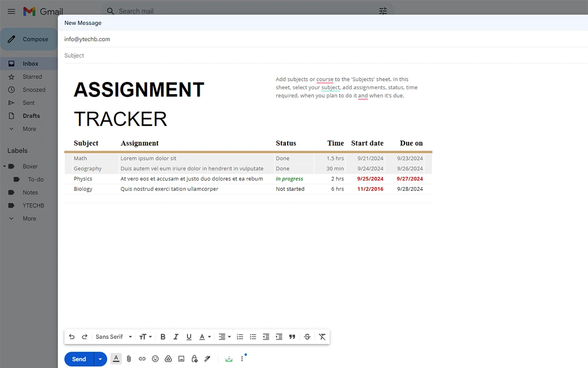Open the Notes label
Screen dimensions: 588x368
(x=30, y=192)
